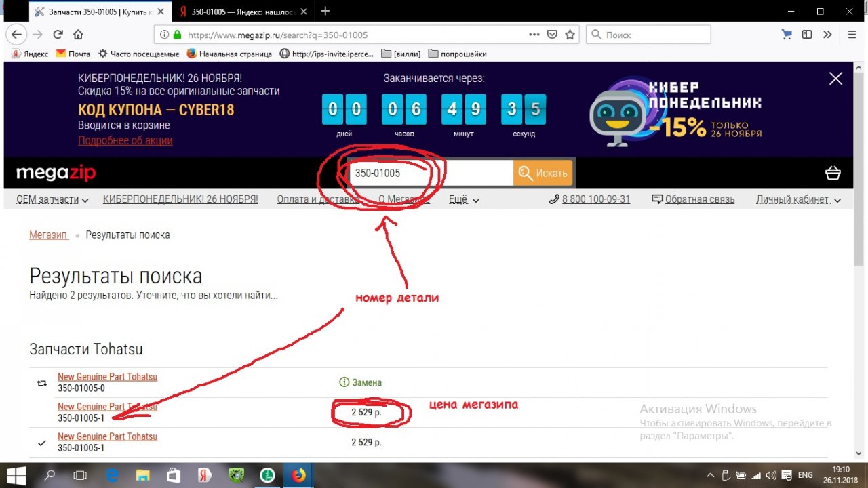Bookmark this page with star icon
The width and height of the screenshot is (868, 488).
[570, 35]
